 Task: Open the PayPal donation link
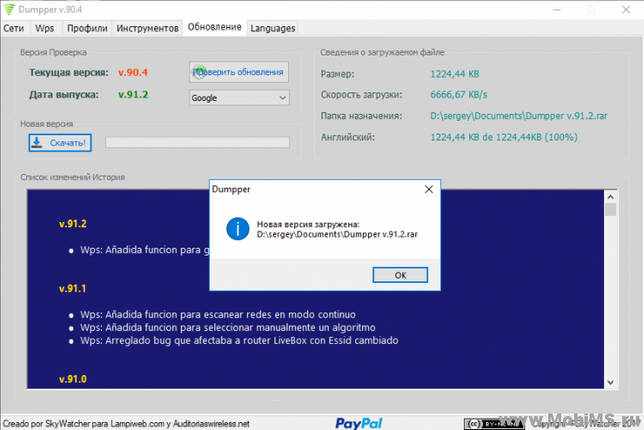(x=359, y=423)
